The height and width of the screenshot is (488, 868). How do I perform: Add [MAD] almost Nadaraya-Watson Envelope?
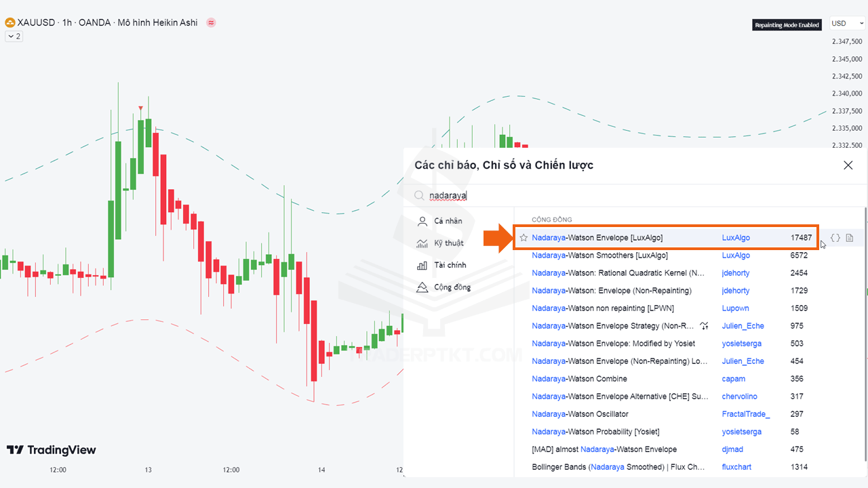[x=604, y=449]
